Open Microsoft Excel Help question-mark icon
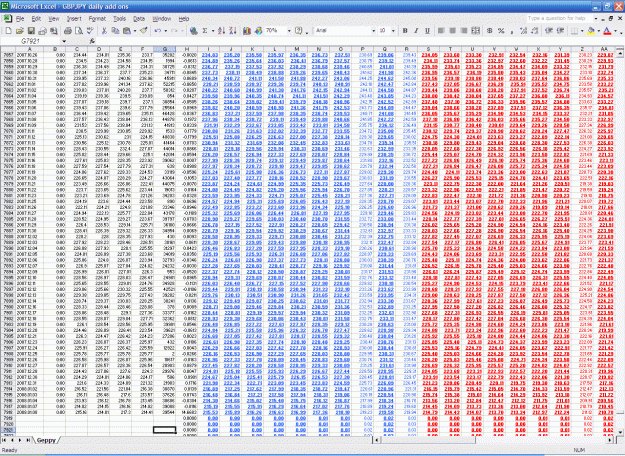 click(298, 31)
